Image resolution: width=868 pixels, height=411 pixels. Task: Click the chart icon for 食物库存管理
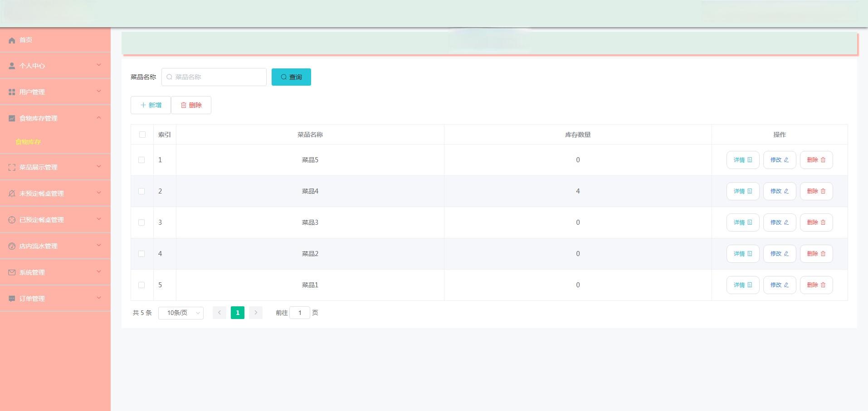coord(12,119)
